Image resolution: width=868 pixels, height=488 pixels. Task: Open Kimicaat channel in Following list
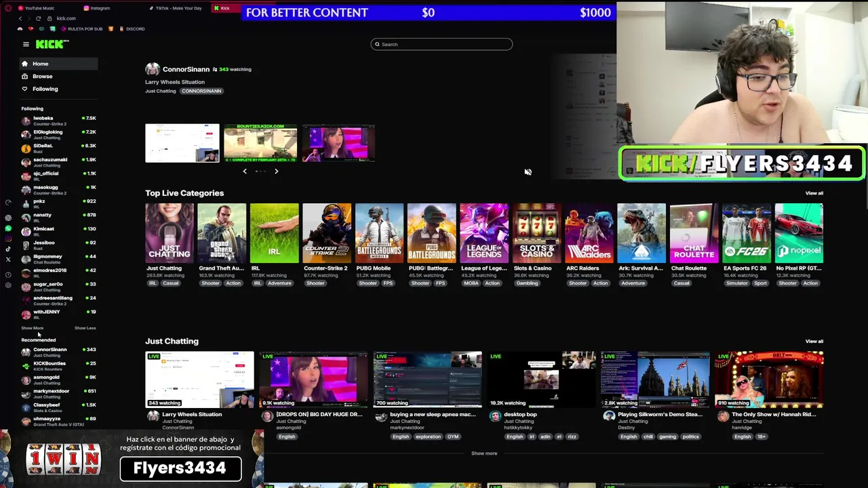coord(59,231)
